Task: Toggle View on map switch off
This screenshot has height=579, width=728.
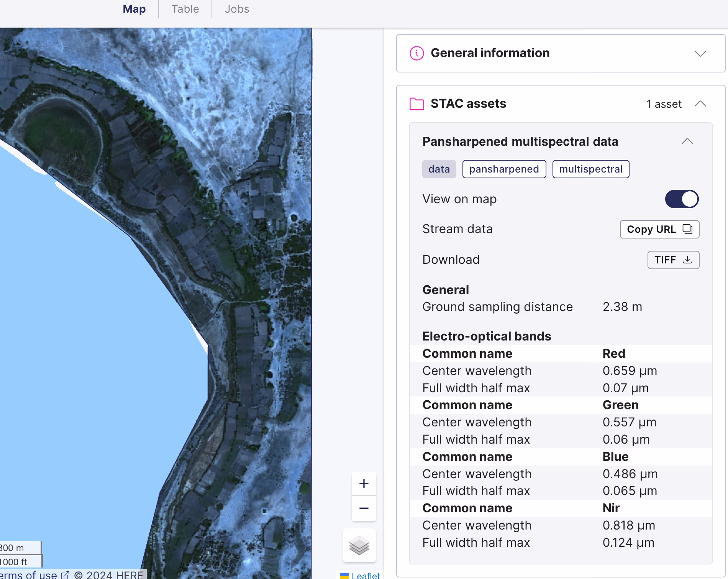Action: pos(682,199)
